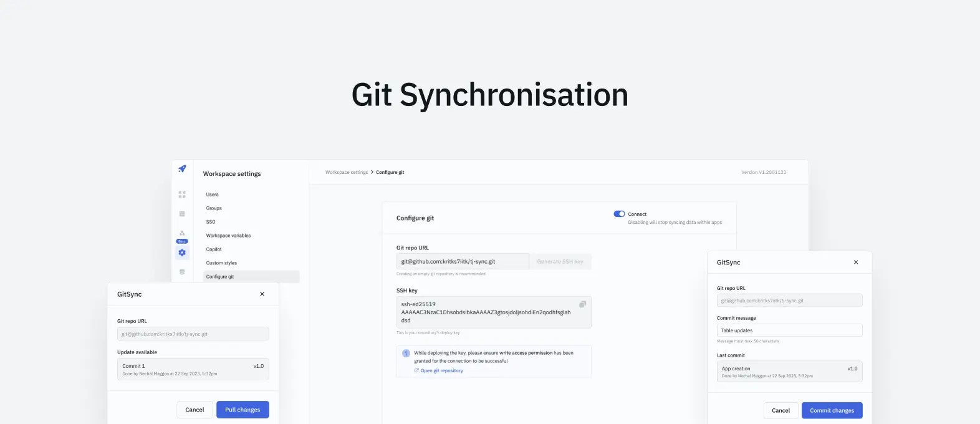980x424 pixels.
Task: Select Configure git in settings list
Action: point(251,277)
